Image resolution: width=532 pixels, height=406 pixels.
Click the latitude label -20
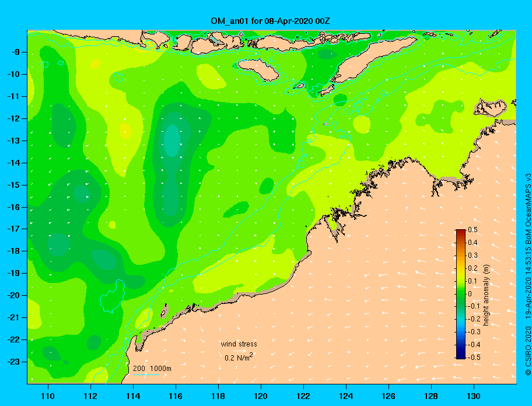pyautogui.click(x=13, y=295)
